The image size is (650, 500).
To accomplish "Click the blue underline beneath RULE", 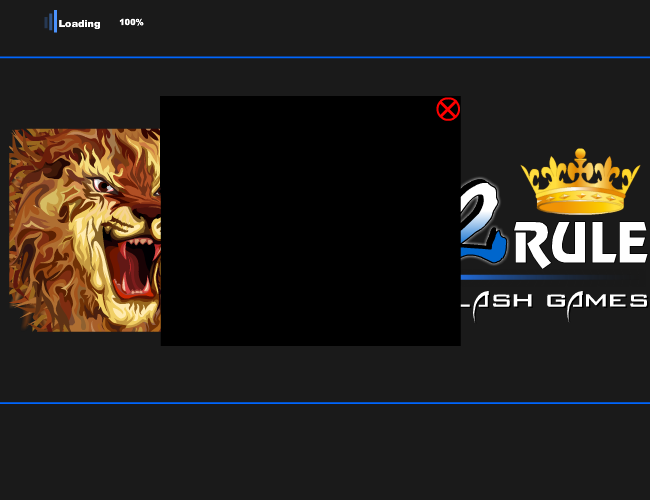I will [x=543, y=277].
